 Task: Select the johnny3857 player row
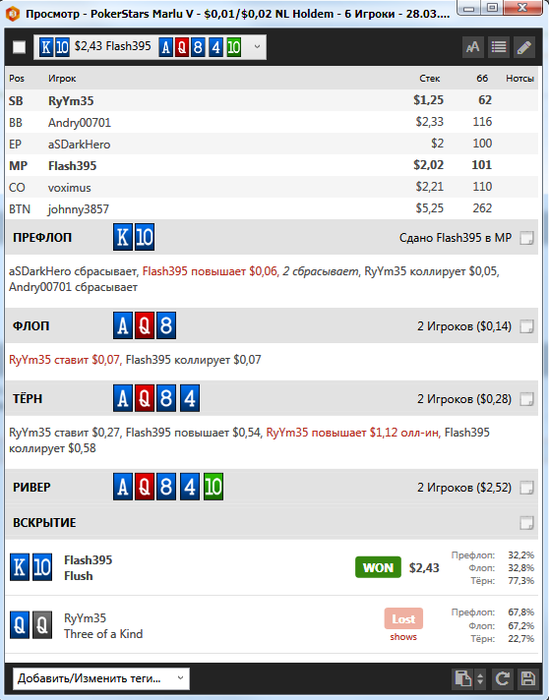[271, 208]
